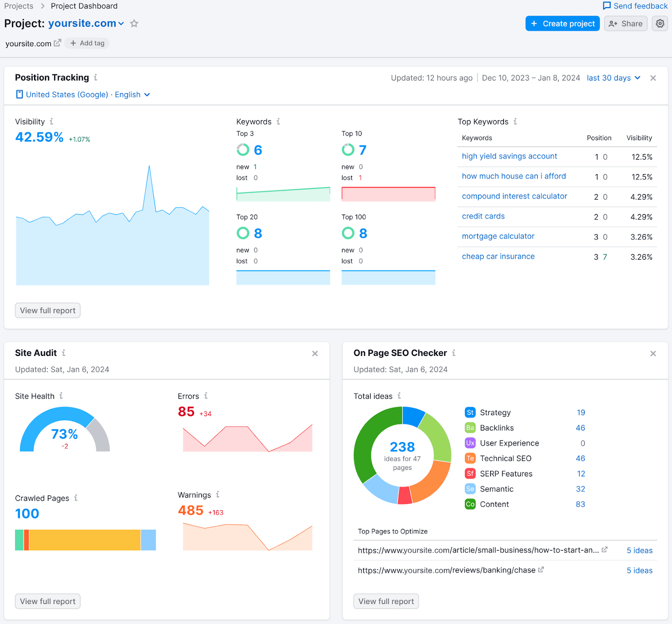View full report for Site Audit
This screenshot has height=624, width=672.
click(x=47, y=601)
